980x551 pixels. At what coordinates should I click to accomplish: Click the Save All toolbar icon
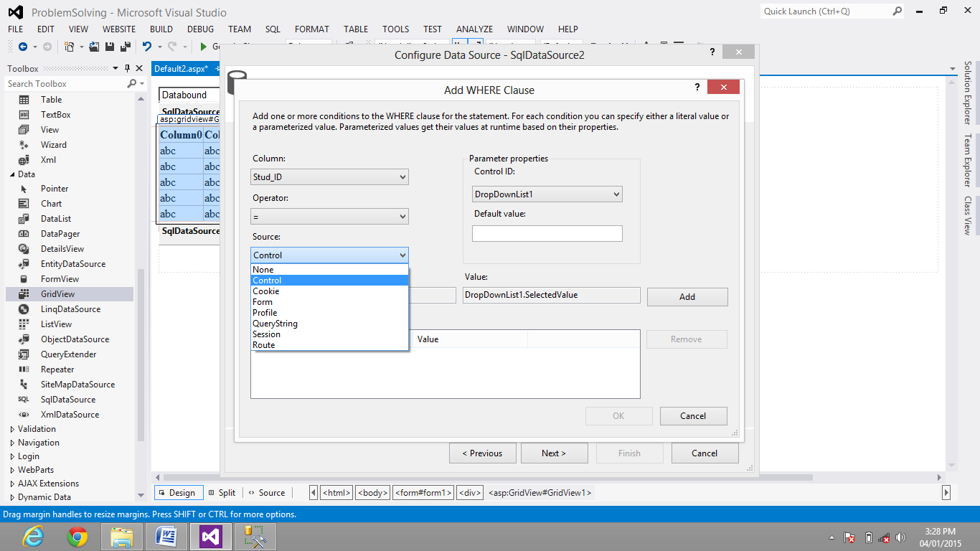point(125,47)
